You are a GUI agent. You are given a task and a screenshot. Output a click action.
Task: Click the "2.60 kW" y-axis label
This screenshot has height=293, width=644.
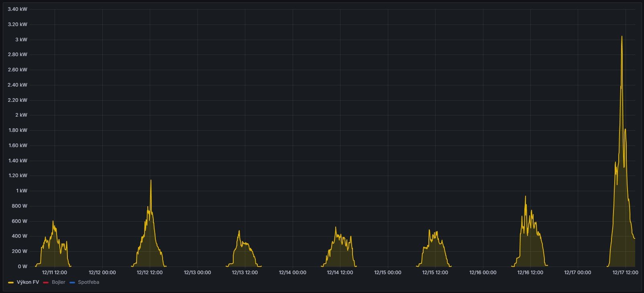pyautogui.click(x=18, y=70)
